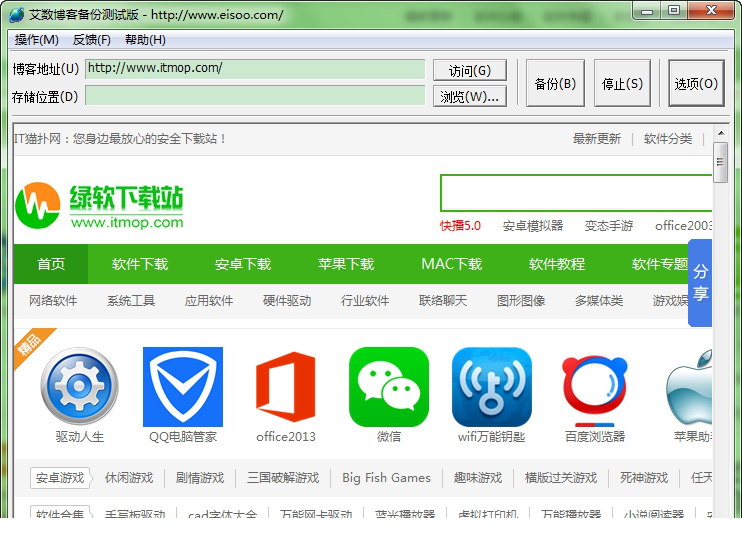The height and width of the screenshot is (538, 742).
Task: Click the 备份(B) backup button
Action: 555,83
